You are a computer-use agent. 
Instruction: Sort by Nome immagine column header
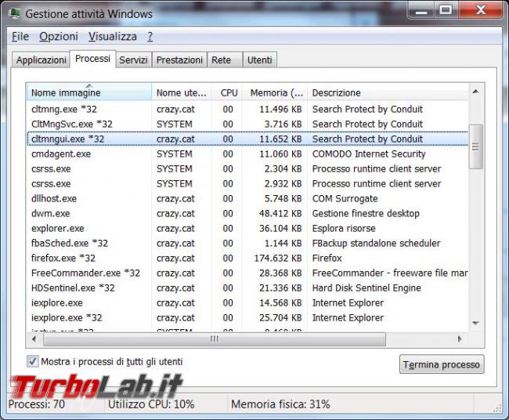tap(88, 92)
